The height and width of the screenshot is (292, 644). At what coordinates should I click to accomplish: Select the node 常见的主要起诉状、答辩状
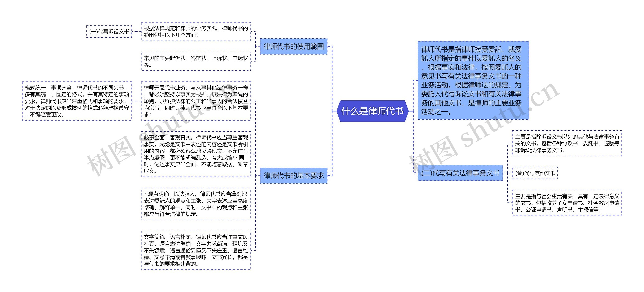click(196, 61)
